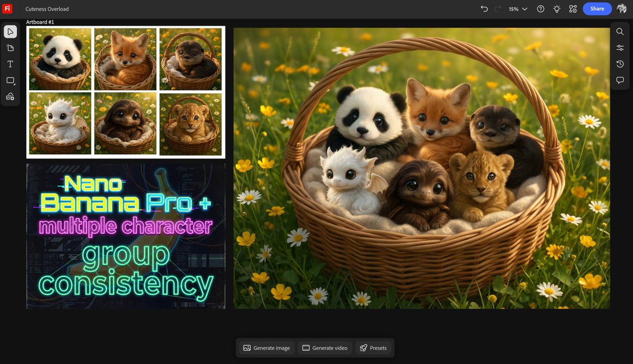Open the 15% zoom level dropdown
Image resolution: width=633 pixels, height=364 pixels.
click(x=517, y=8)
